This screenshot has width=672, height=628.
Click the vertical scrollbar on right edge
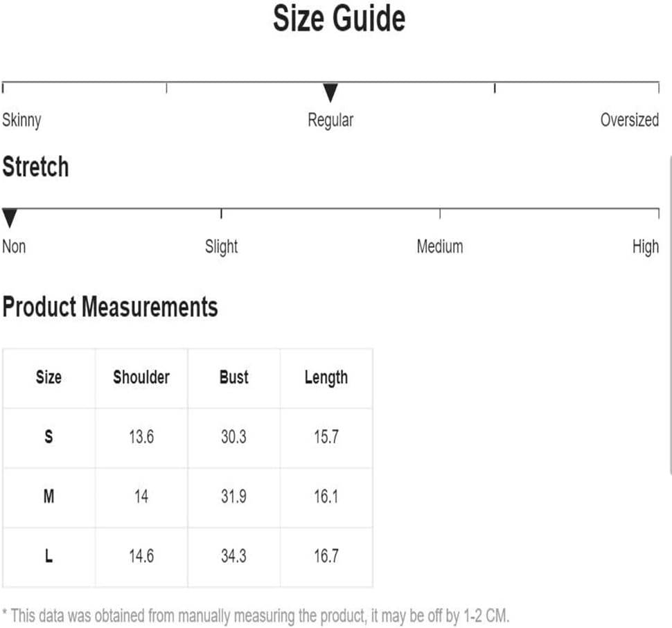point(670,315)
